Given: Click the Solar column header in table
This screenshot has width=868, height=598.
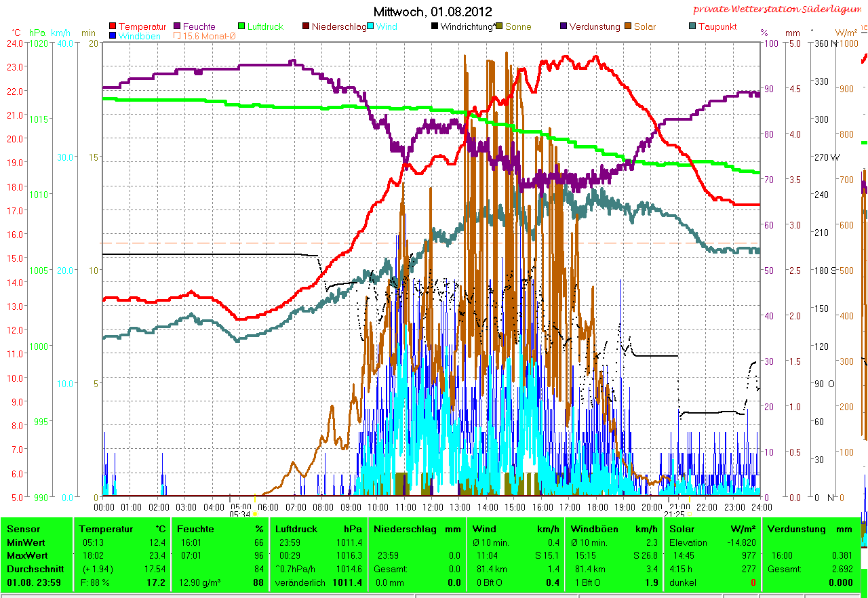Looking at the screenshot, I should tap(682, 529).
